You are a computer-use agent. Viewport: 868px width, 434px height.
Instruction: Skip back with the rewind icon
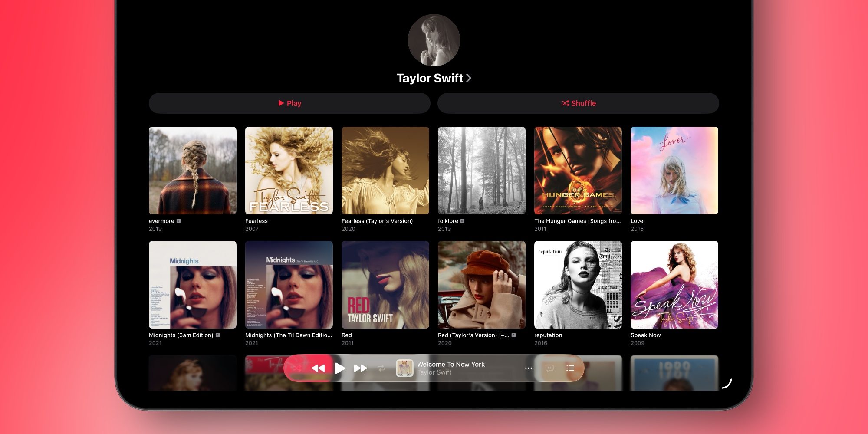318,368
